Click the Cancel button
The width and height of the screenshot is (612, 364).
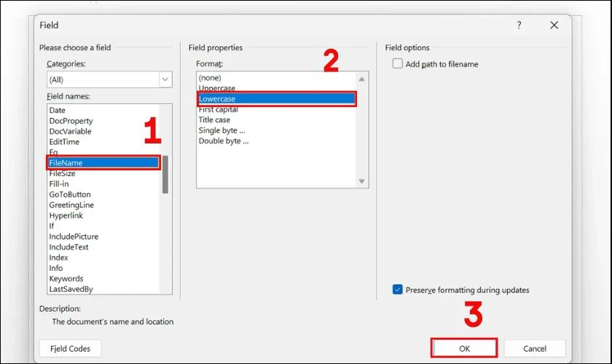(534, 348)
